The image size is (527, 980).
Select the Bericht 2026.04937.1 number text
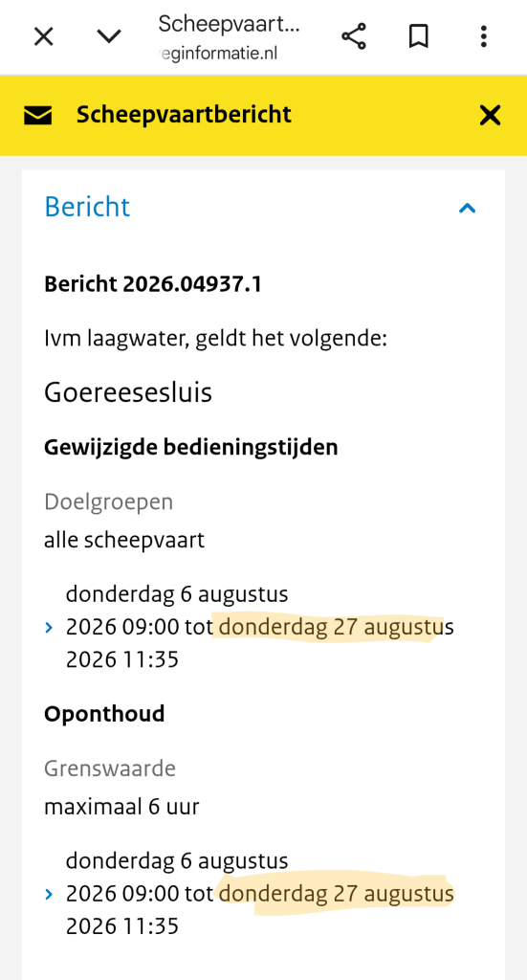(153, 284)
